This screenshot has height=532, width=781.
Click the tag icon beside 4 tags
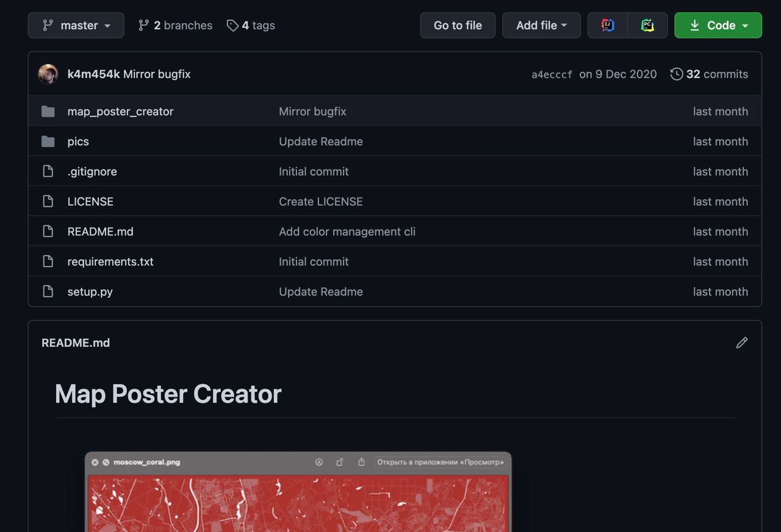[x=232, y=25]
